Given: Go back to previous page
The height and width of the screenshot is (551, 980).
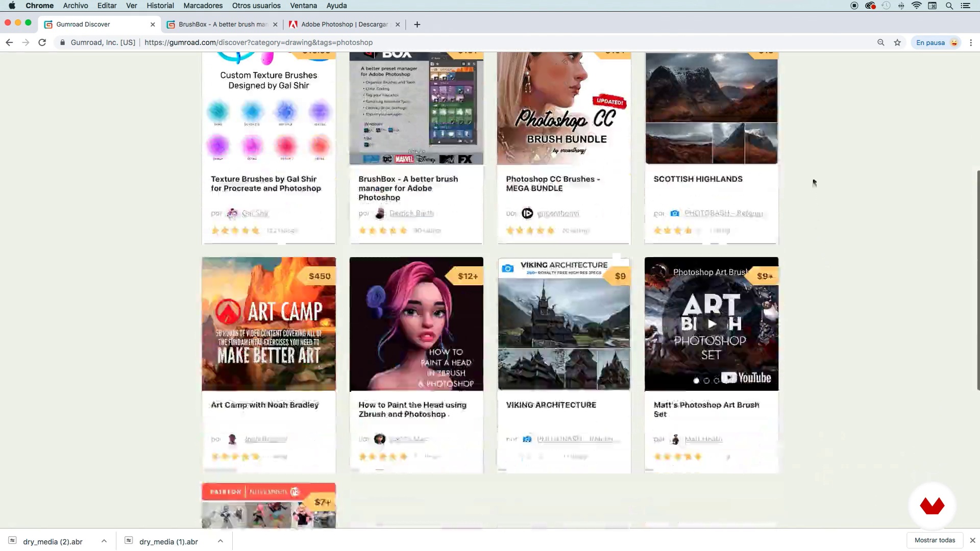Looking at the screenshot, I should coord(9,42).
